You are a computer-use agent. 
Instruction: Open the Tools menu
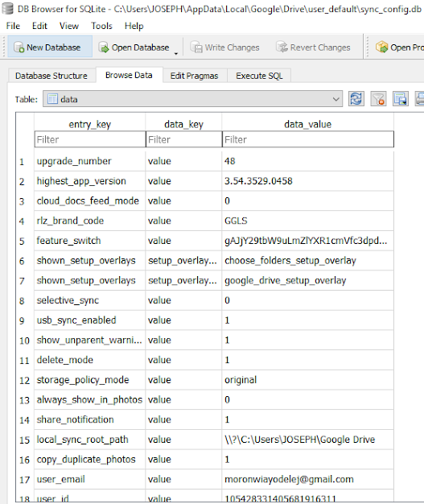tap(101, 26)
